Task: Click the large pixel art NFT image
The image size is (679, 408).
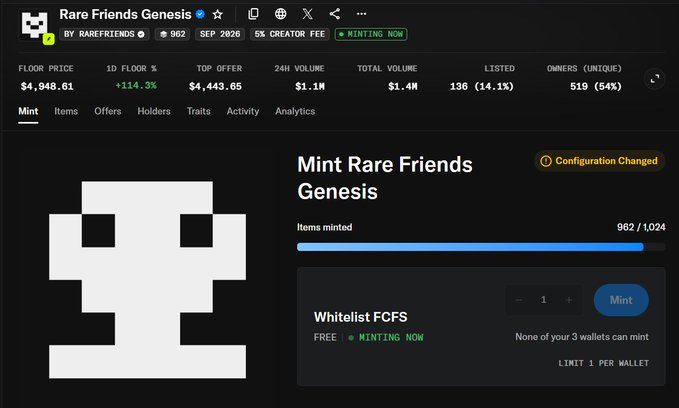Action: click(x=147, y=280)
